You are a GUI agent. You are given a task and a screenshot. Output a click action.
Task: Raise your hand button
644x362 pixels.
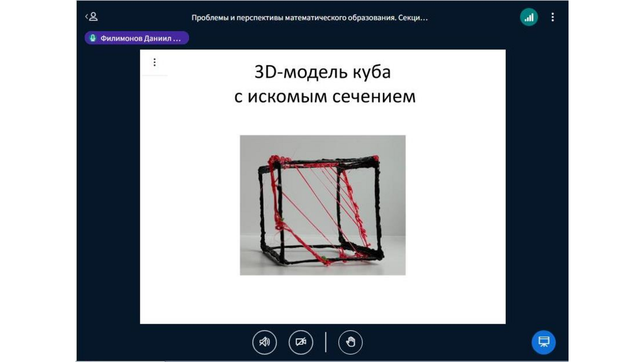point(351,342)
